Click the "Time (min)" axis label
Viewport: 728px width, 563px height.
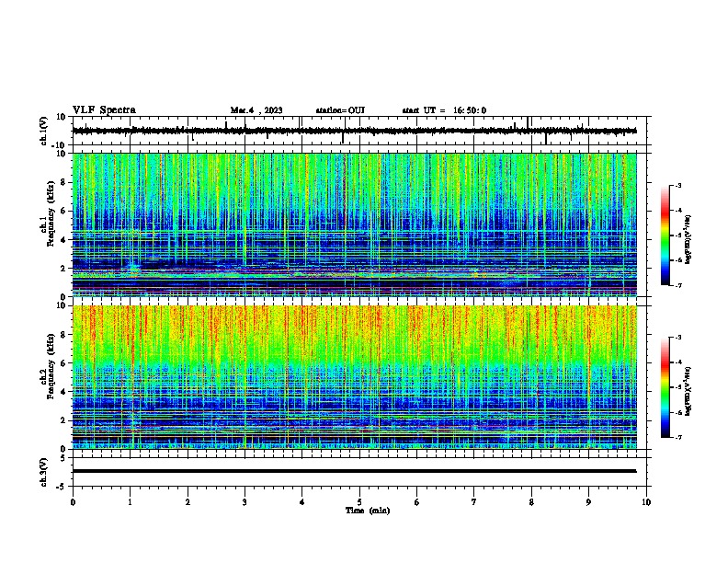pos(368,511)
